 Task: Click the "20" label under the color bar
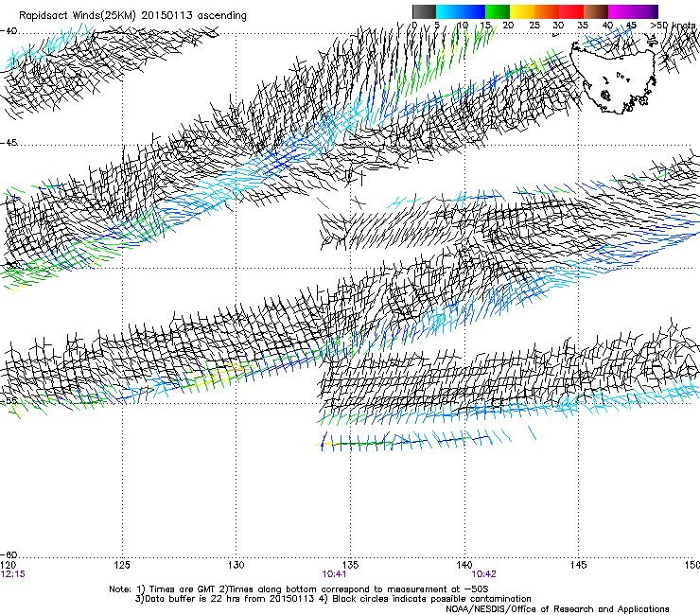pyautogui.click(x=508, y=25)
